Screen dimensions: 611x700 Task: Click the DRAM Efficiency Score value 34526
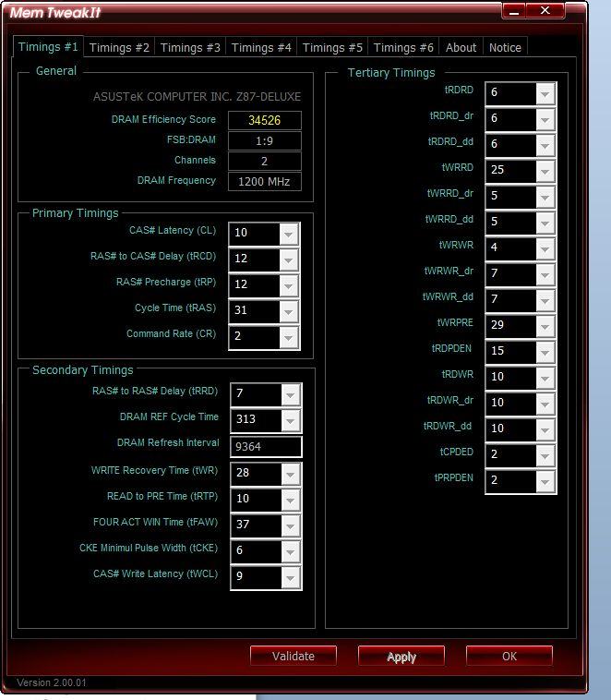pos(265,120)
